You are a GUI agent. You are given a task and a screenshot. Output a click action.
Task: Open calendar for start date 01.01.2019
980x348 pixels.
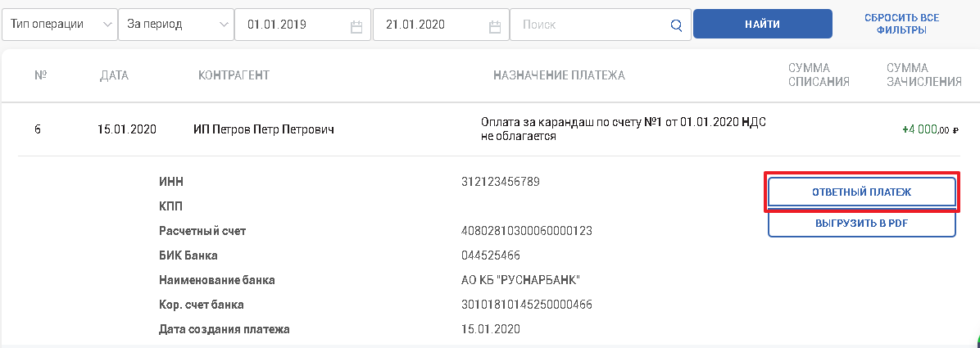tap(357, 26)
